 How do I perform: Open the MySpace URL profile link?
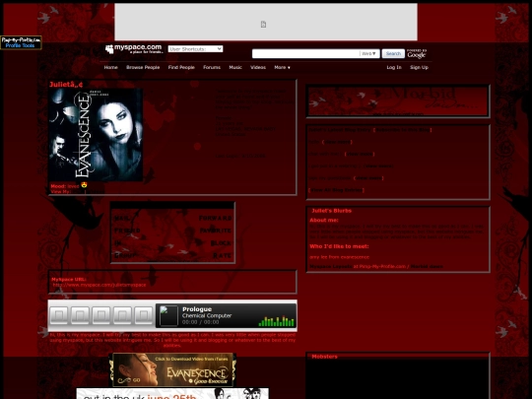pyautogui.click(x=100, y=285)
